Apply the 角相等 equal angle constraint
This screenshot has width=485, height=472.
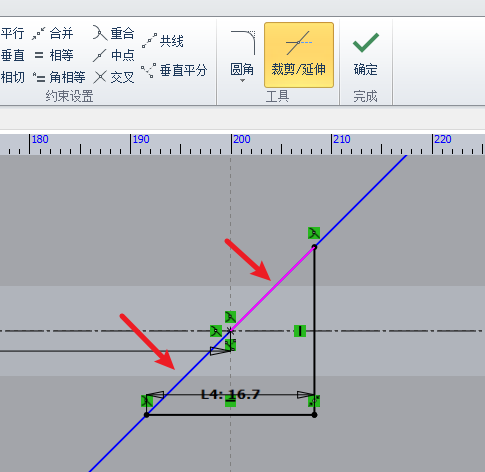tap(59, 77)
